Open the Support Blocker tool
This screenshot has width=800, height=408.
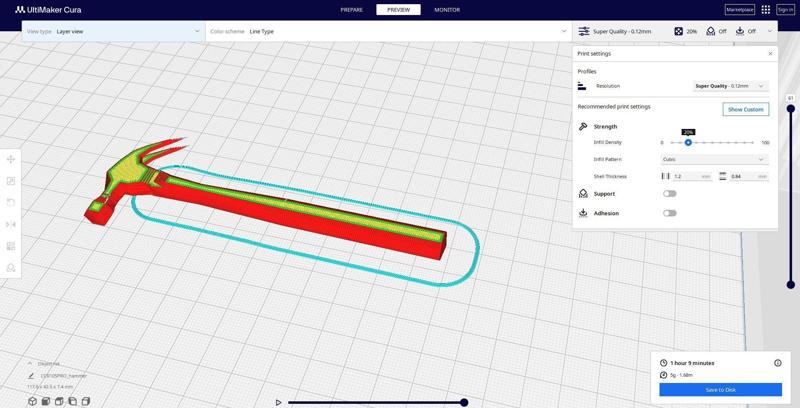pos(10,267)
